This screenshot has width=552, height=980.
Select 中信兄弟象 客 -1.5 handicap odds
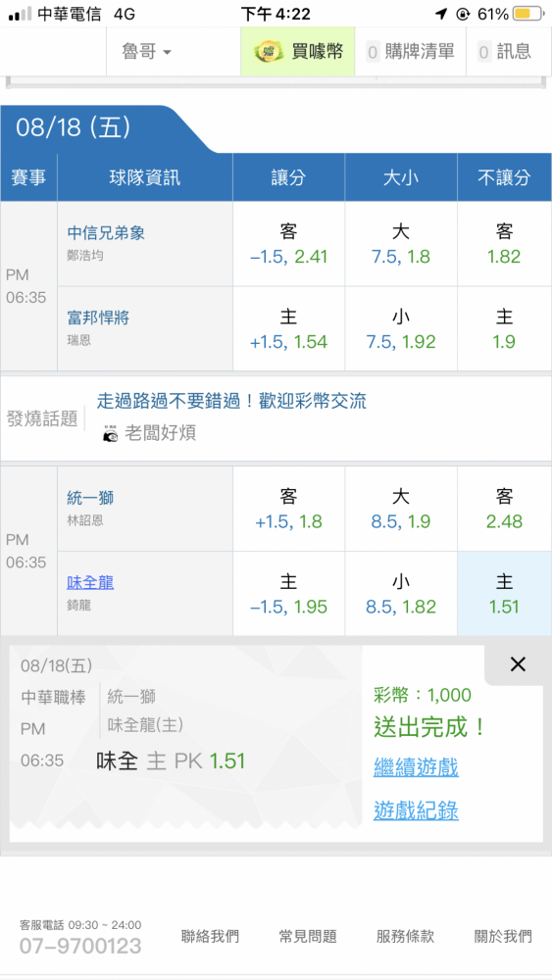289,244
